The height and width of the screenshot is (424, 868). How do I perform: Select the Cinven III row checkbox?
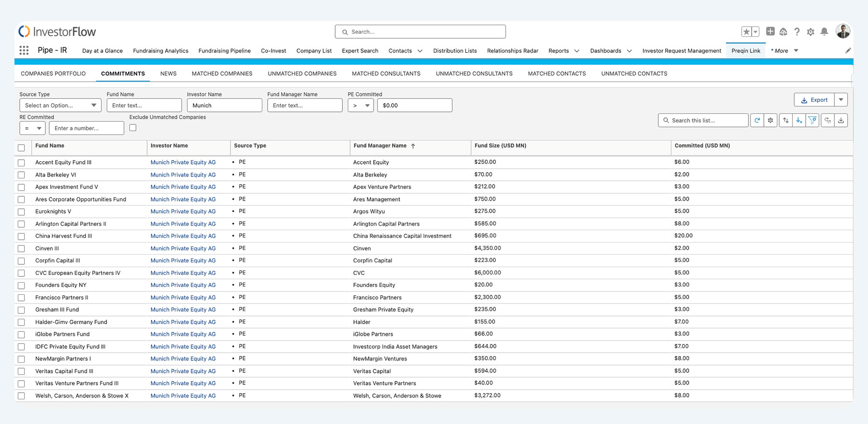(x=21, y=248)
